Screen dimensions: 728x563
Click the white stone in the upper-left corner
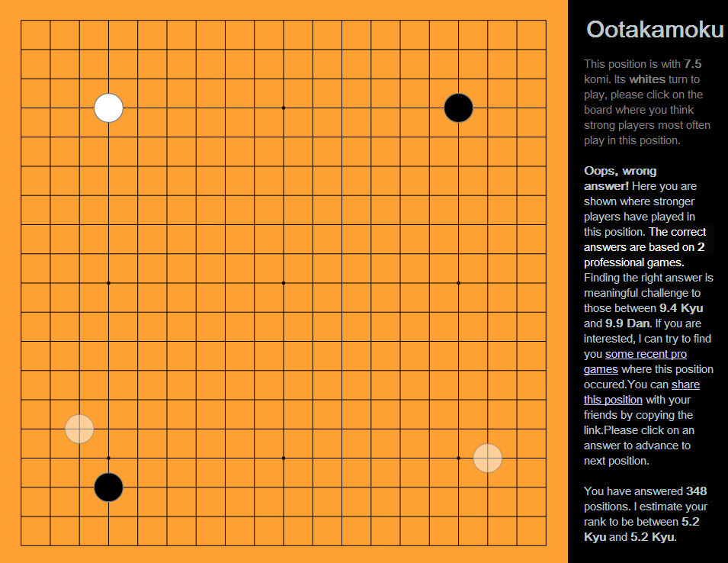click(x=108, y=108)
